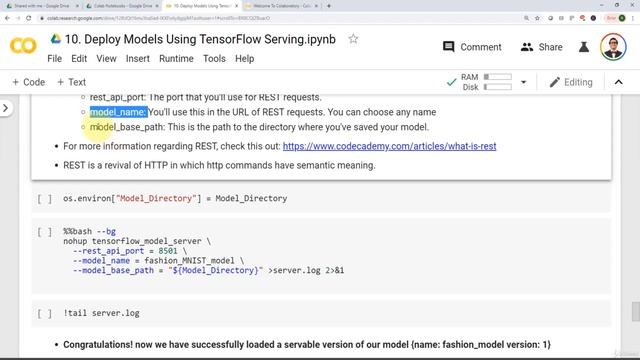This screenshot has height=360, width=640.
Task: Bookmark the page with address bar star
Action: (537, 18)
